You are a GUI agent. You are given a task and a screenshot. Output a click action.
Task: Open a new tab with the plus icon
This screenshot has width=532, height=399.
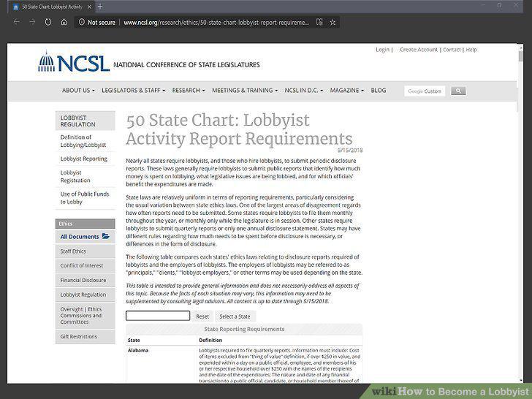(x=100, y=7)
